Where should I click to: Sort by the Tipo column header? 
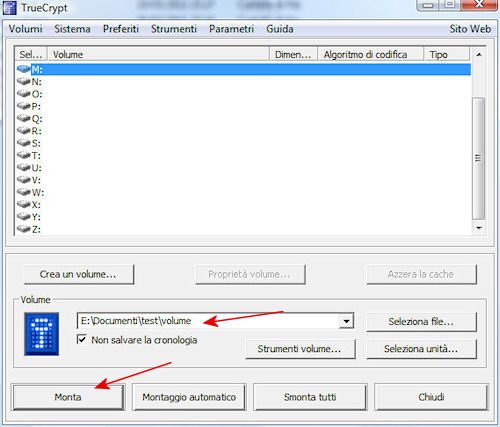click(447, 54)
